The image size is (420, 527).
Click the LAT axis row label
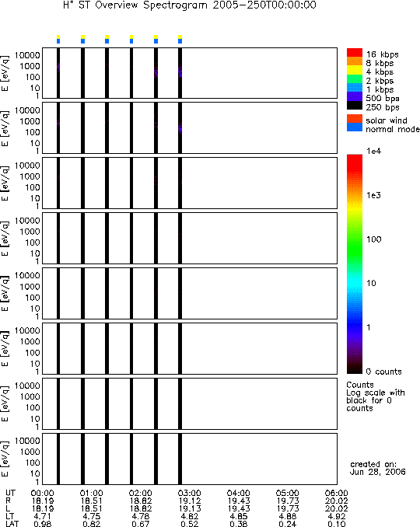pyautogui.click(x=12, y=524)
